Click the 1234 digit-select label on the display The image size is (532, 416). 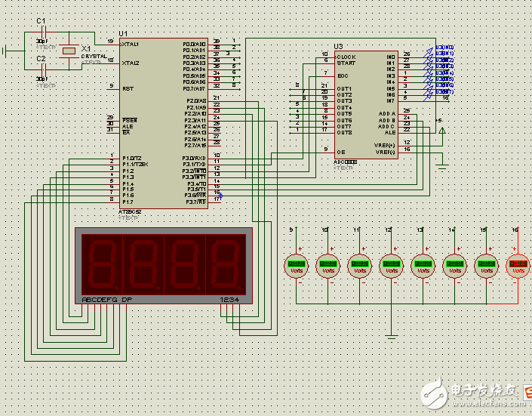[x=229, y=300]
